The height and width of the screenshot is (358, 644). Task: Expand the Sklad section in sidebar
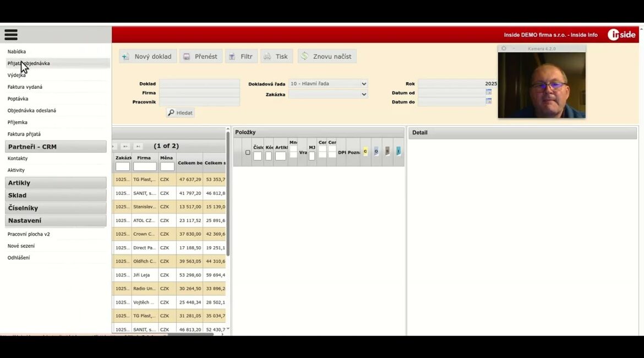click(x=56, y=196)
